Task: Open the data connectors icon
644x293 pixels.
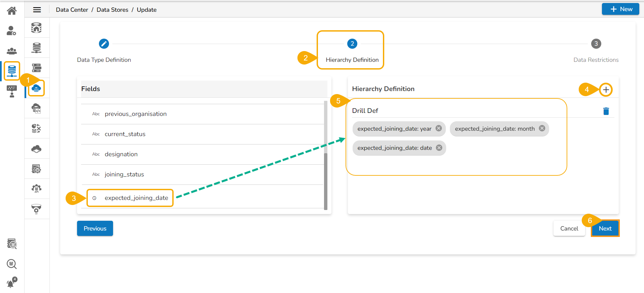Action: click(x=36, y=48)
